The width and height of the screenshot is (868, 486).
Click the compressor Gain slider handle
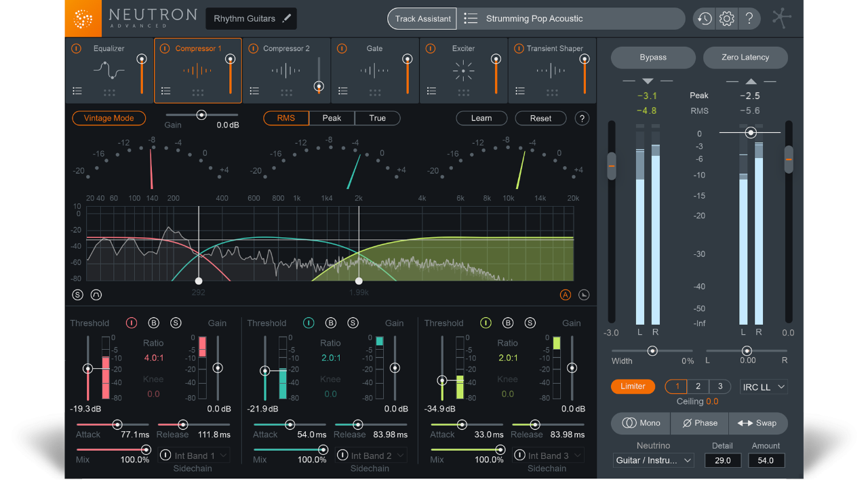(x=201, y=115)
